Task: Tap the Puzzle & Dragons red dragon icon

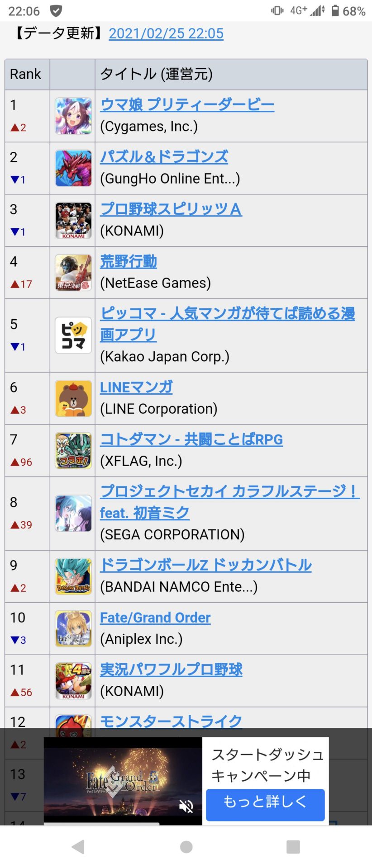Action: pyautogui.click(x=73, y=168)
